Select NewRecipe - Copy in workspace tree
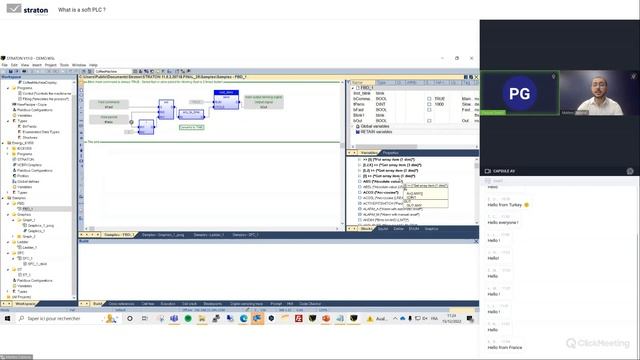Image resolution: width=640 pixels, height=360 pixels. click(32, 104)
